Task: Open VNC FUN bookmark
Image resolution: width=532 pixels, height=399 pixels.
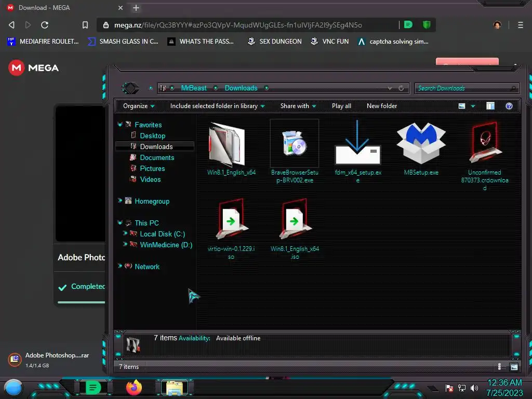Action: [x=330, y=42]
